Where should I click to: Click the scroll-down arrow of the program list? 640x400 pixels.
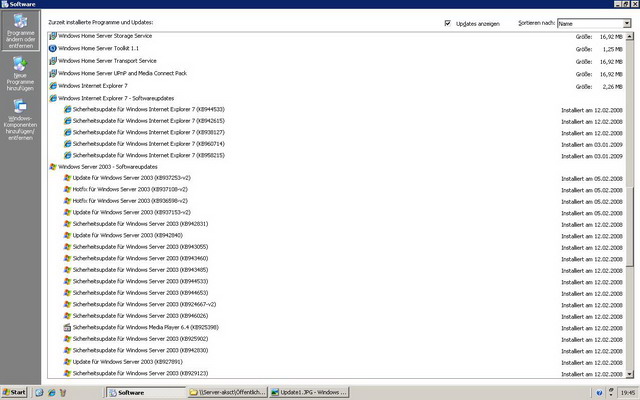(629, 374)
